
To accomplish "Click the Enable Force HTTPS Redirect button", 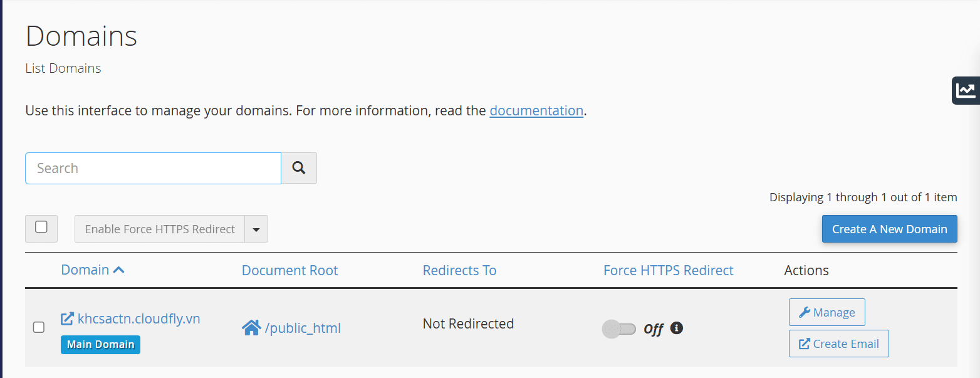I will [x=160, y=229].
